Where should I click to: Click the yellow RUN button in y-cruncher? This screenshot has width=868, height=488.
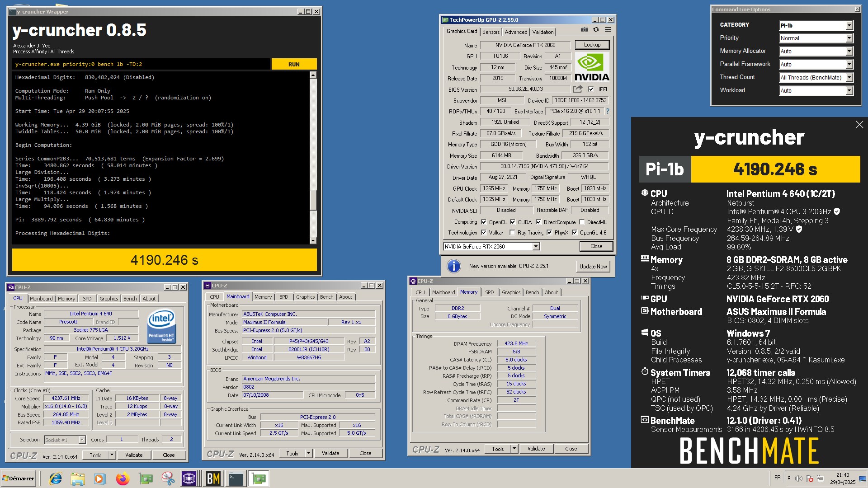point(294,64)
